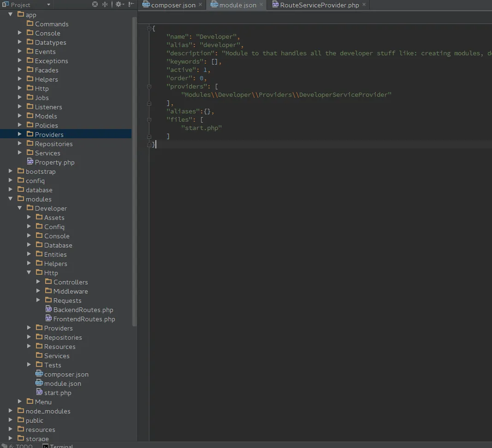Screen dimensions: 492x448
Task: Open the Project view dropdown
Action: click(48, 5)
